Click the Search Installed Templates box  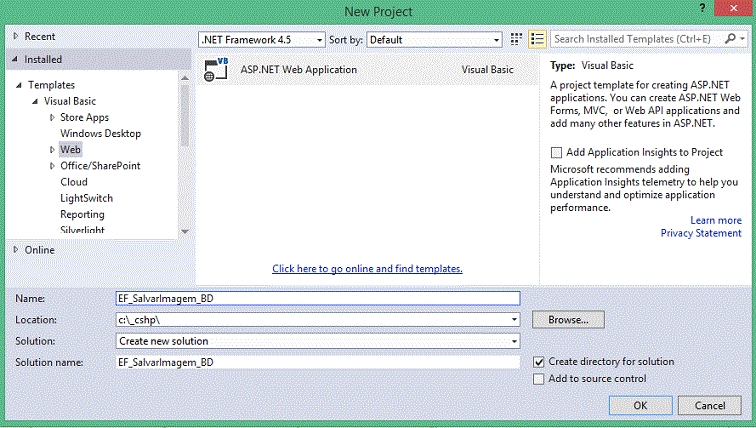(636, 39)
